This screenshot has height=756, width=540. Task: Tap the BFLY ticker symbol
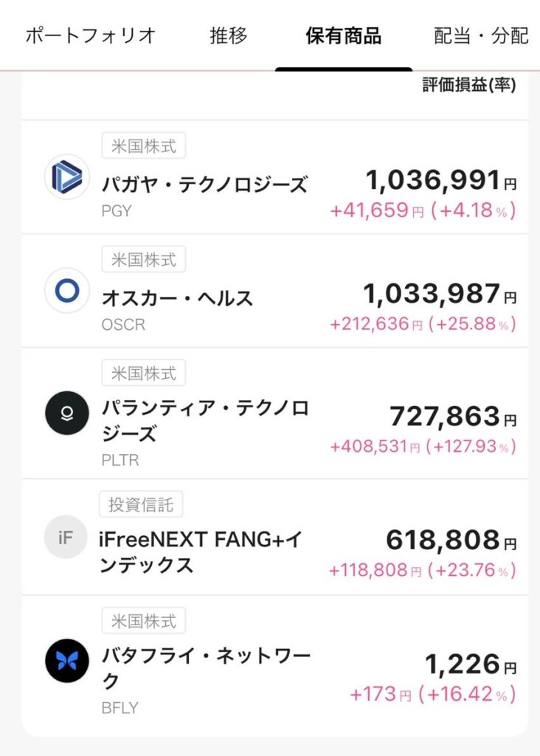pyautogui.click(x=120, y=708)
